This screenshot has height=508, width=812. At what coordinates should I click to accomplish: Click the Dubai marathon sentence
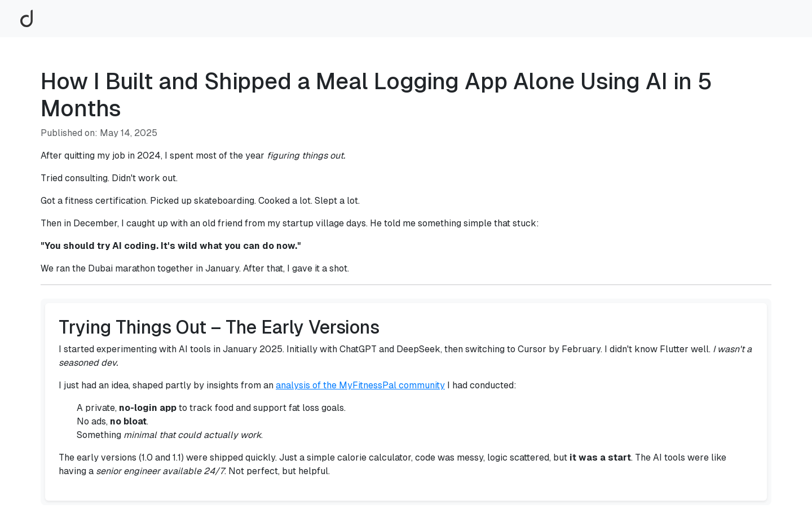coord(195,269)
